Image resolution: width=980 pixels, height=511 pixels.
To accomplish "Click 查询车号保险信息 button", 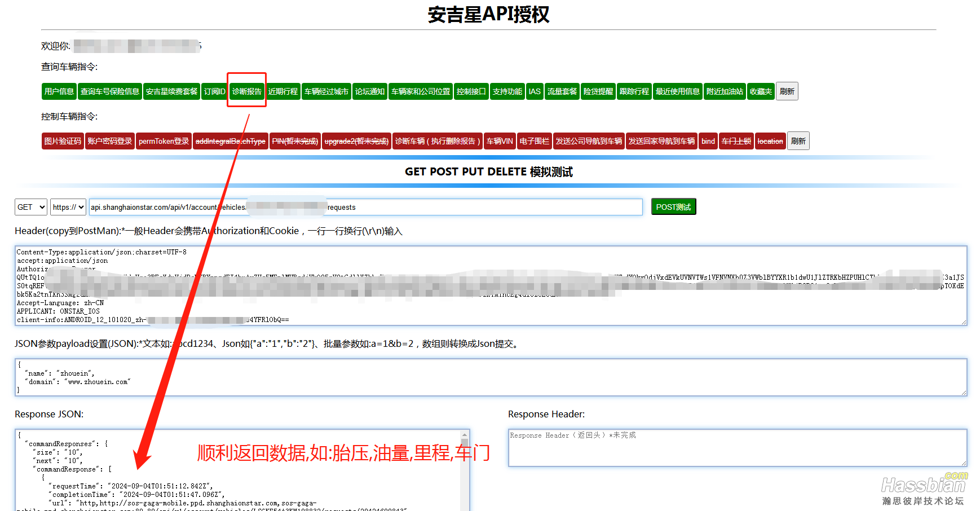I will [110, 91].
